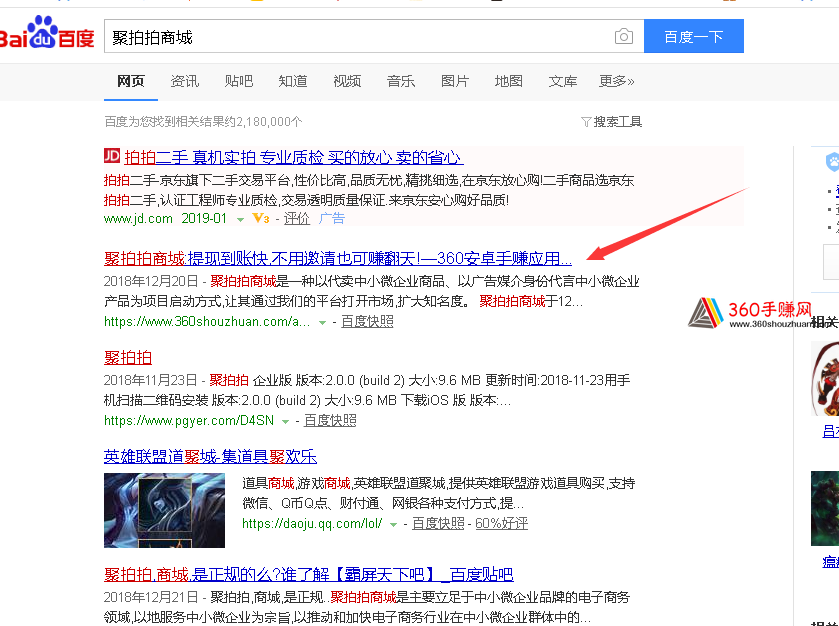The height and width of the screenshot is (626, 839).
Task: Open 拍拍二手 真机实拍 ad result
Action: click(294, 157)
